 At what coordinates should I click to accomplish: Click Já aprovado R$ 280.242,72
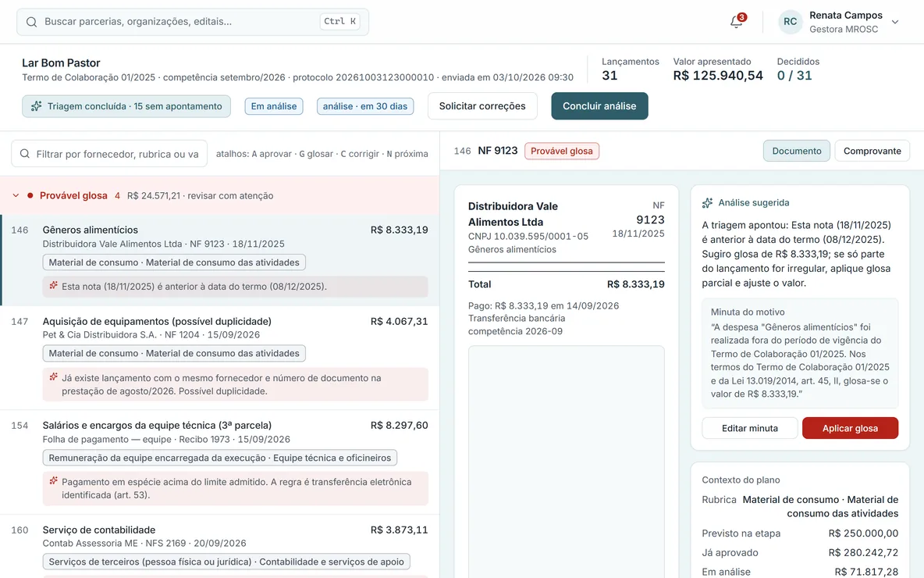[x=800, y=553]
